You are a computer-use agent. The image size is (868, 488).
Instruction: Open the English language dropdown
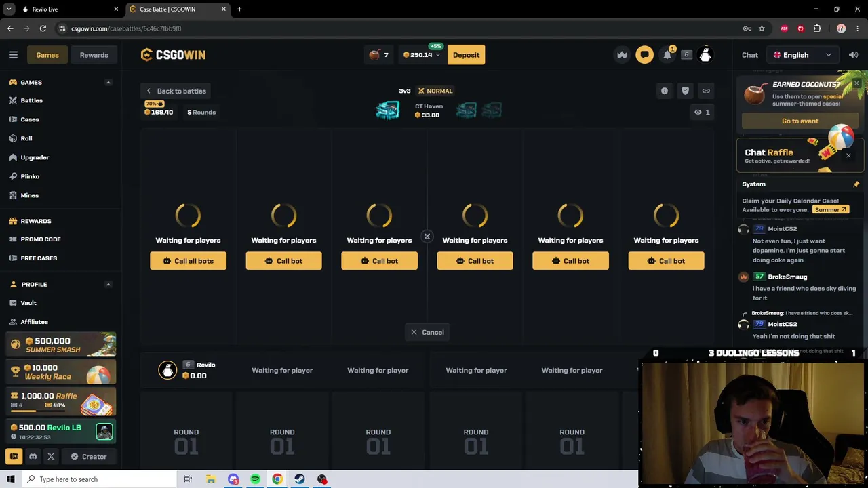click(802, 55)
